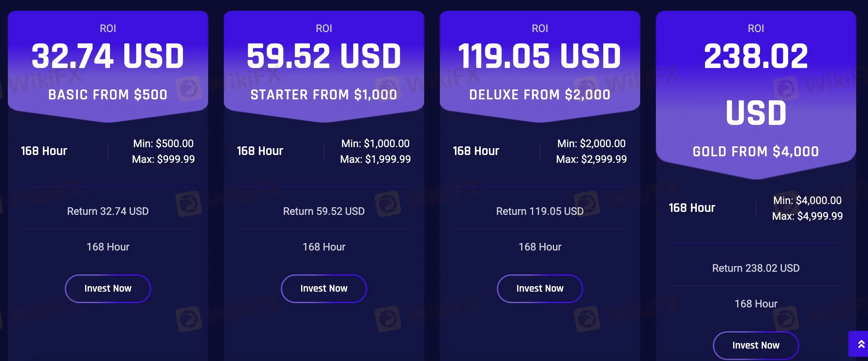The width and height of the screenshot is (868, 361).
Task: Click Invest Now on the Basic plan
Action: (108, 289)
